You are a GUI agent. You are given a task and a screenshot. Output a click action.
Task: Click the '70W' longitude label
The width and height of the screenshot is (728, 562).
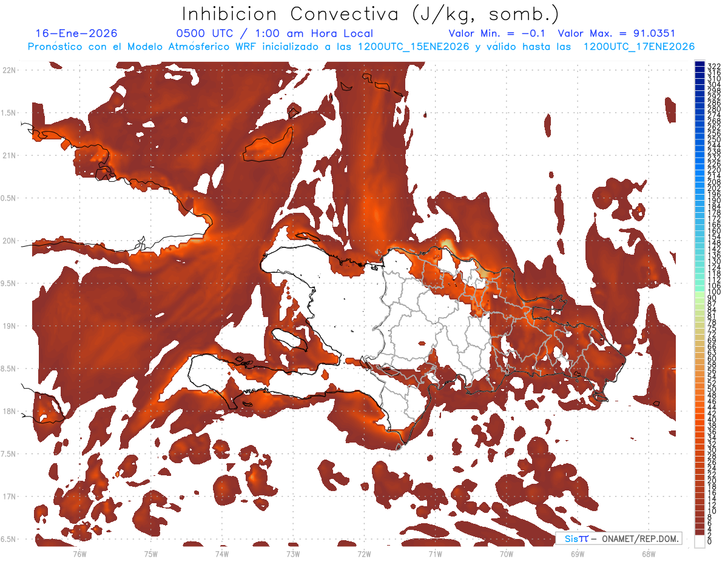(507, 554)
